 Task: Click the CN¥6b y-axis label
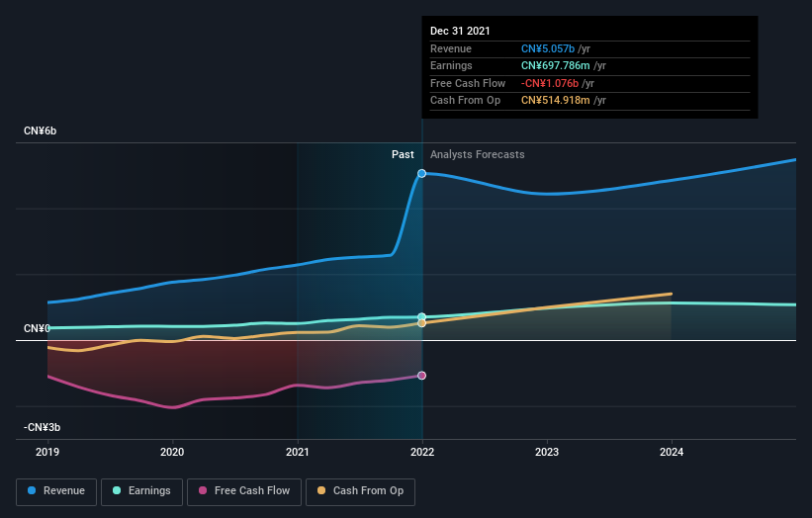pos(40,130)
